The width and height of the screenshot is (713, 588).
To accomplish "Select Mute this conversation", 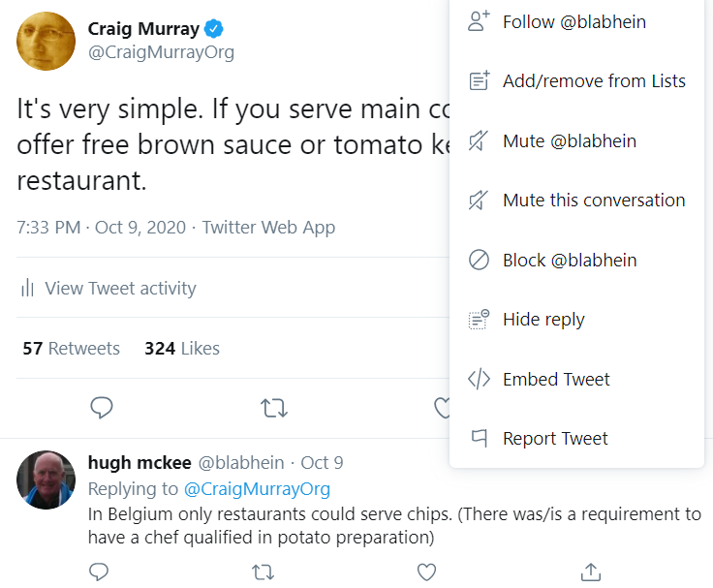I will pyautogui.click(x=576, y=201).
